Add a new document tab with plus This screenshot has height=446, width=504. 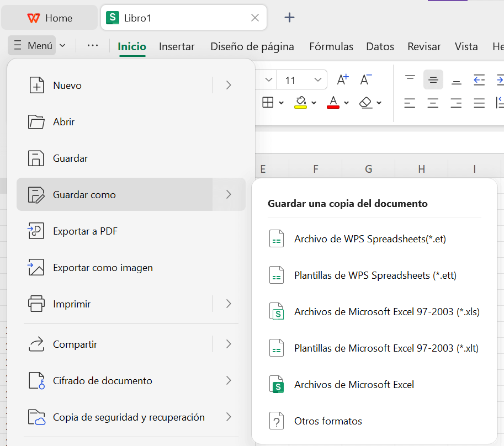(289, 18)
